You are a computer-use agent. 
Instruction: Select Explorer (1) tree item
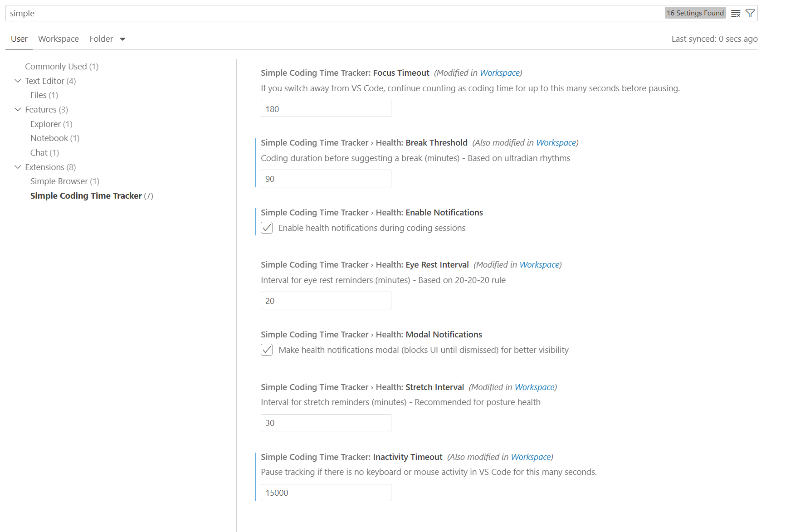coord(51,124)
